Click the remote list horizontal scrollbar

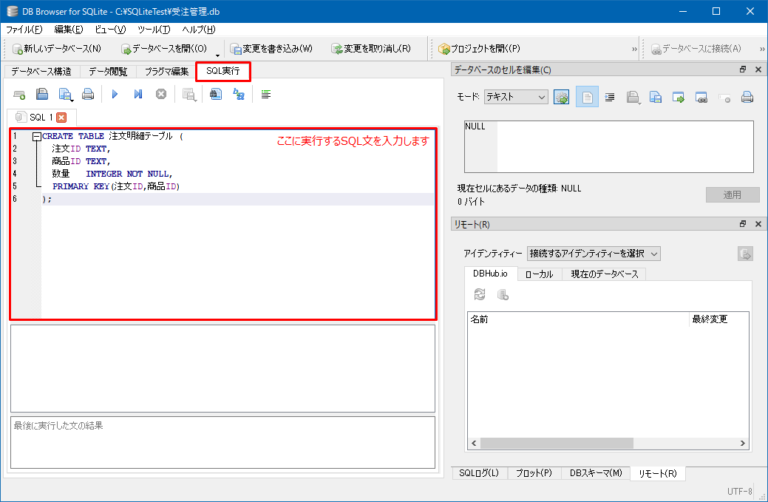pyautogui.click(x=556, y=443)
